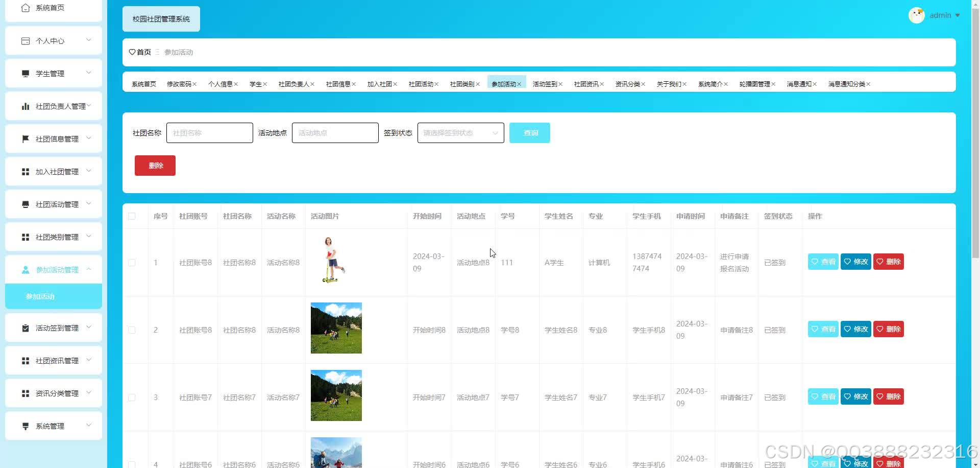980x468 pixels.
Task: Toggle the select-all checkbox in table header
Action: [x=132, y=216]
